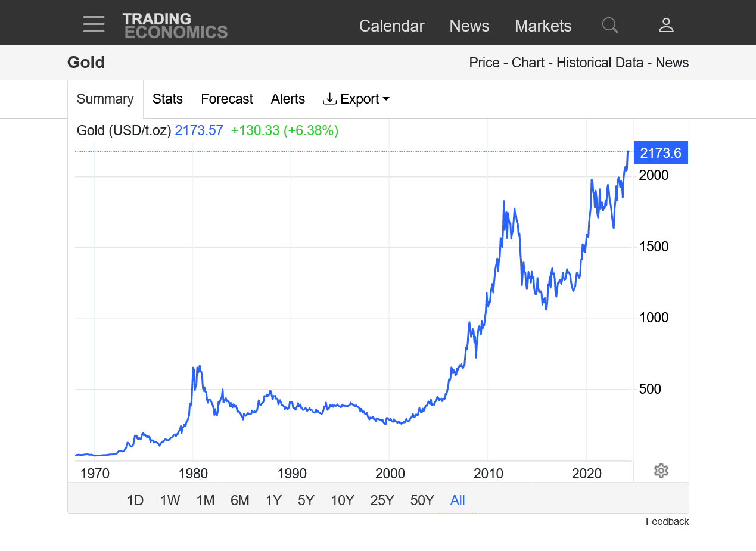
Task: Select the 1D time range
Action: (135, 500)
